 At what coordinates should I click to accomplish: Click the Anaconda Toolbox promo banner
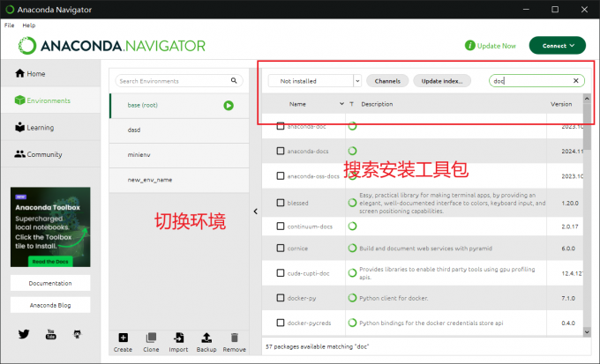point(50,227)
